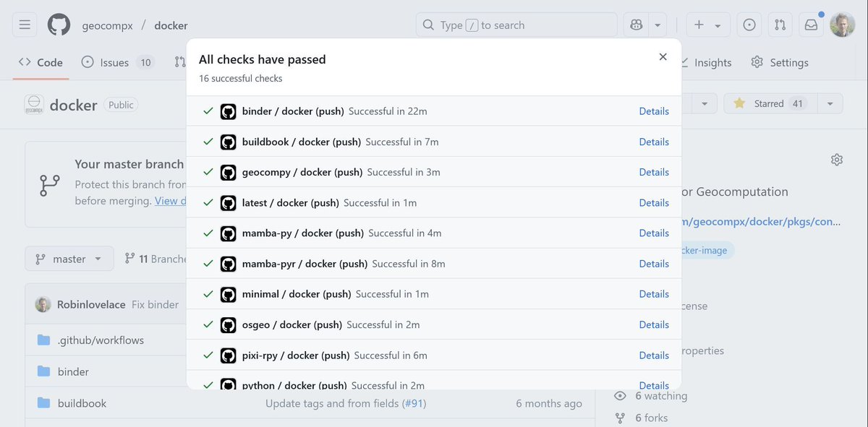This screenshot has width=868, height=427.
Task: Click GitHub Actions icon for buildbook check
Action: (229, 142)
